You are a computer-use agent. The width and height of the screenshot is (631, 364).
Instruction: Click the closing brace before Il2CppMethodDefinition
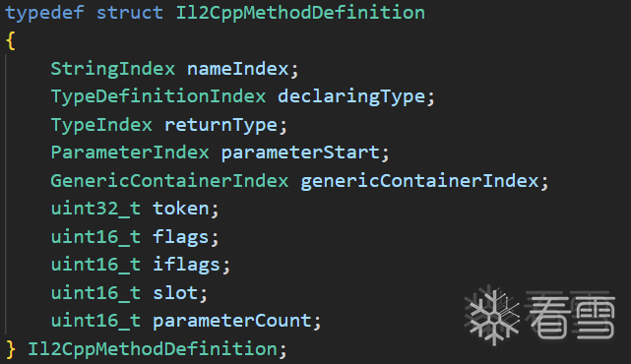click(11, 348)
